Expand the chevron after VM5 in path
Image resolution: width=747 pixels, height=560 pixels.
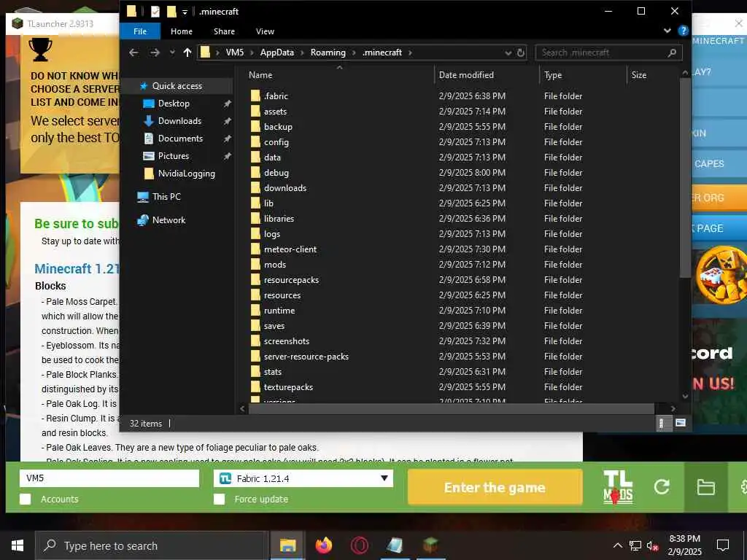point(252,52)
